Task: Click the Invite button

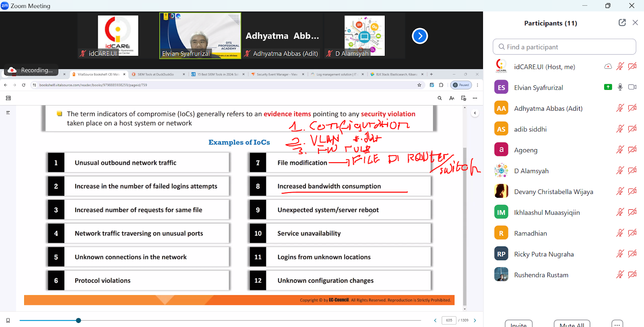Action: click(x=518, y=324)
